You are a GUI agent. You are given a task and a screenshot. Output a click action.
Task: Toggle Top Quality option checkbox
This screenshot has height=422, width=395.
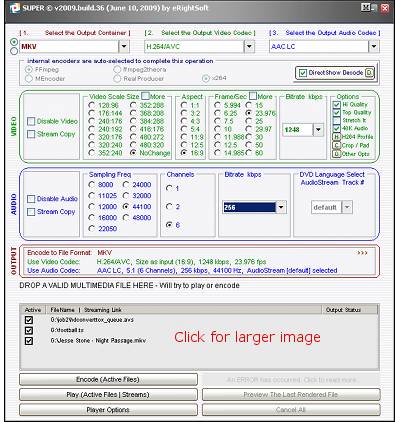click(337, 113)
